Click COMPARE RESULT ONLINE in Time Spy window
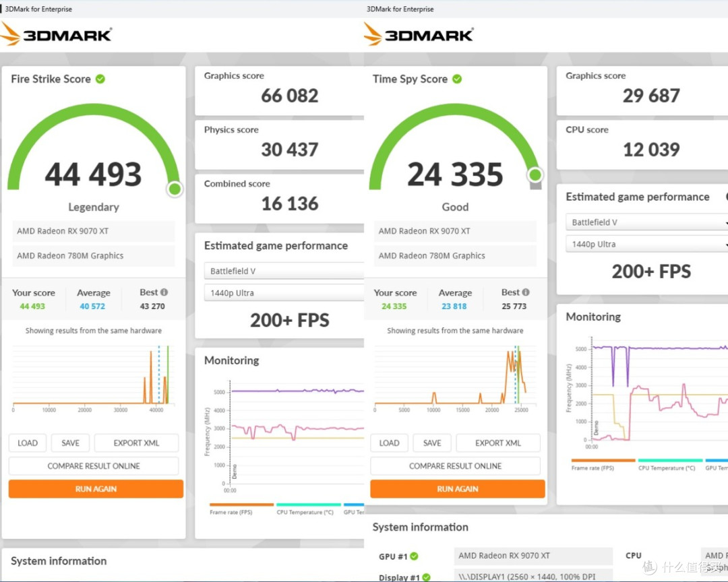The height and width of the screenshot is (582, 728). tap(456, 465)
